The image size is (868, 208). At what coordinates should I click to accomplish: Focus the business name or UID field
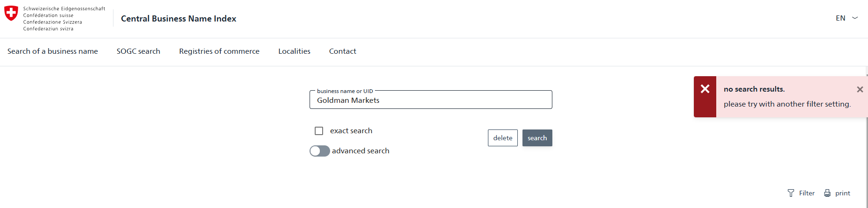430,100
